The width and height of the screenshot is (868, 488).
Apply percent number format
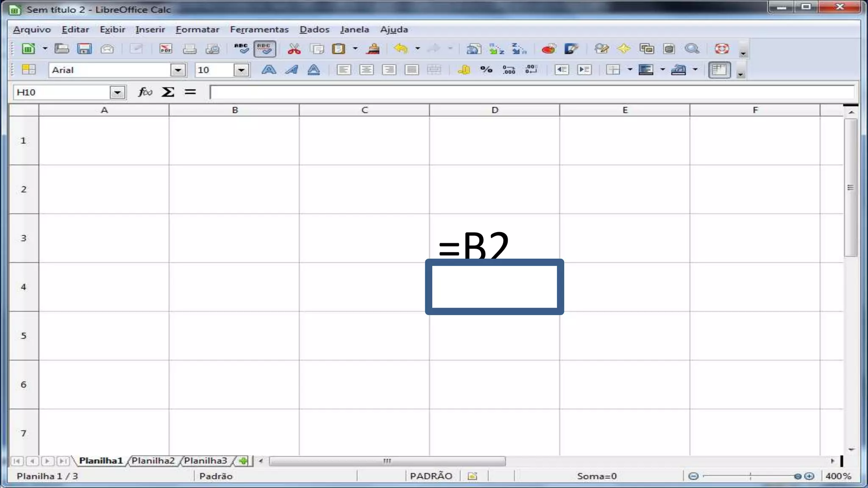[x=486, y=69]
